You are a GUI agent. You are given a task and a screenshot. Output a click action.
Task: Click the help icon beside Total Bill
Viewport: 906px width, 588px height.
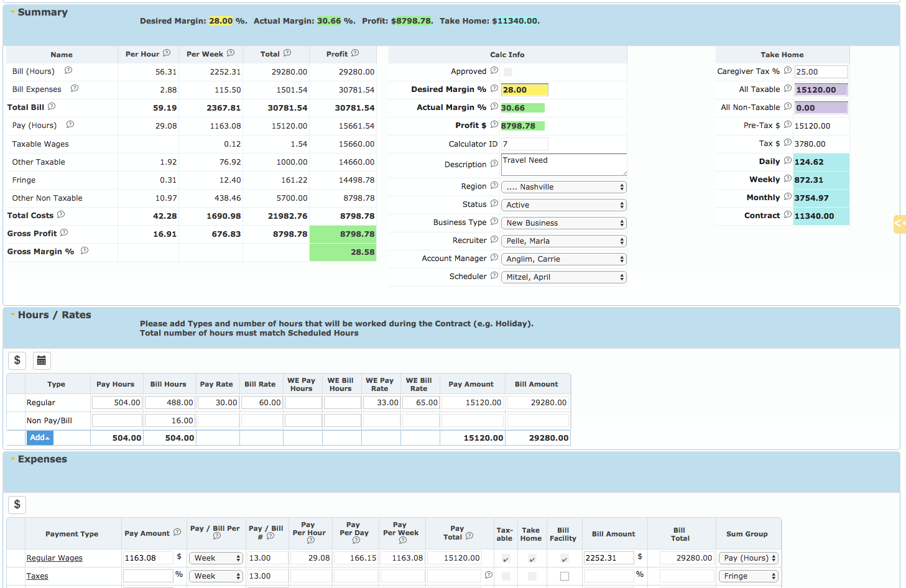click(52, 107)
